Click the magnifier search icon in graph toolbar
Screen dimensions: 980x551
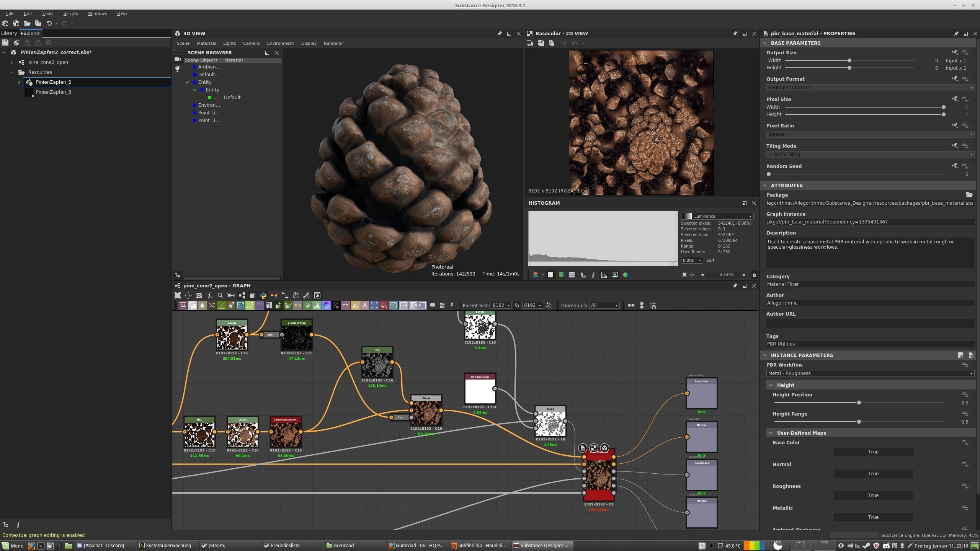(x=220, y=295)
